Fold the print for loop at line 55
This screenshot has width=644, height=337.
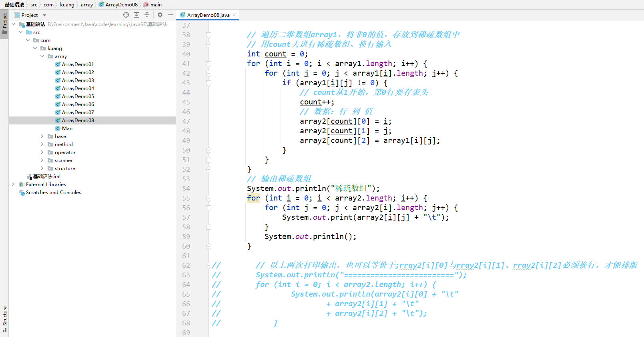point(209,199)
